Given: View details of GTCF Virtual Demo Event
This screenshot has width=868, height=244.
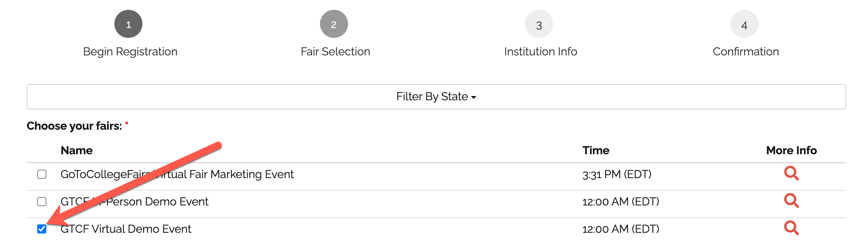Looking at the screenshot, I should [x=791, y=228].
